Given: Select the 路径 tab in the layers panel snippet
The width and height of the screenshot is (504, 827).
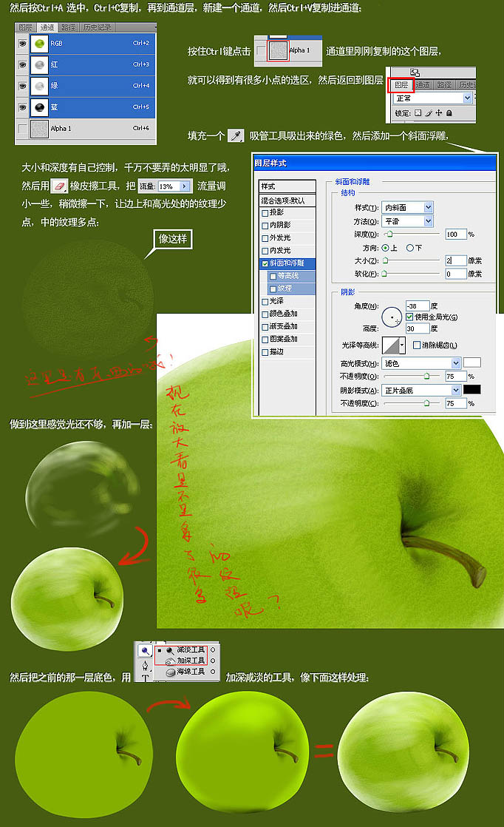Looking at the screenshot, I should click(444, 85).
